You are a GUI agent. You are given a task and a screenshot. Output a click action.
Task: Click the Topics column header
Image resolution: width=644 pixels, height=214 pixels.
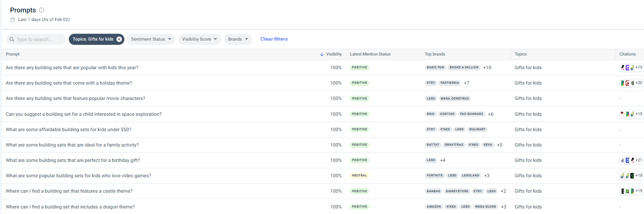(x=520, y=54)
